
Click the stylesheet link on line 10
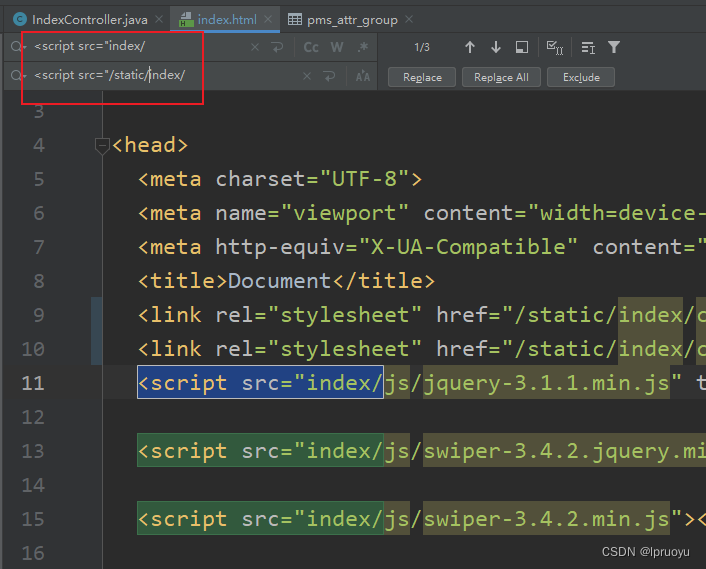point(422,349)
